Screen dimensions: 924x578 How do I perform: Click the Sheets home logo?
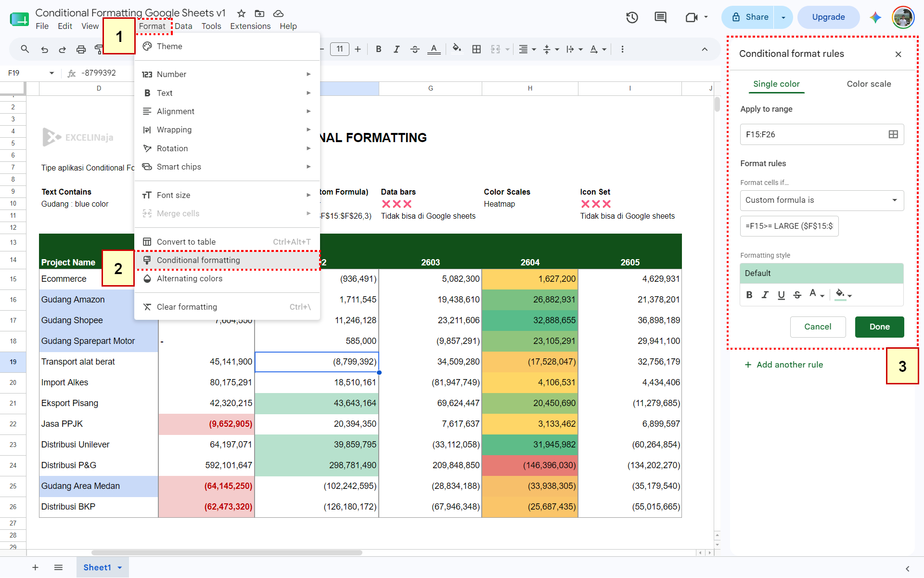pos(19,19)
